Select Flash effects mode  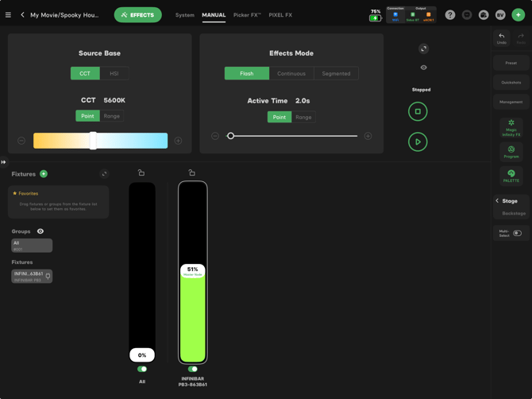click(x=247, y=73)
